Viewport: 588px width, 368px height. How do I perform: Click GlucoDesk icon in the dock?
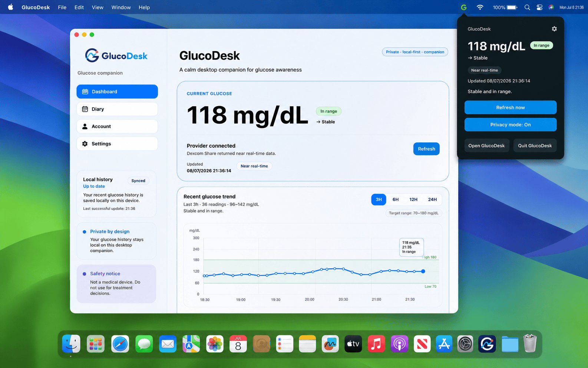point(487,344)
